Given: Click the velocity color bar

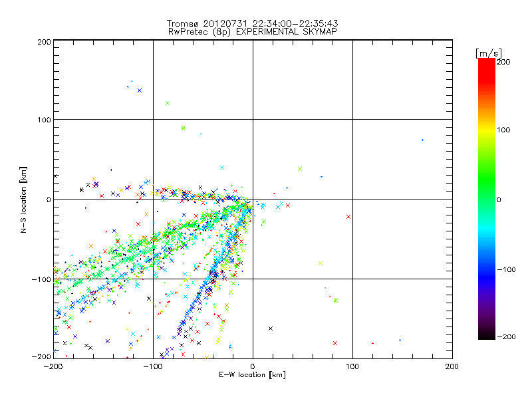Looking at the screenshot, I should [487, 199].
